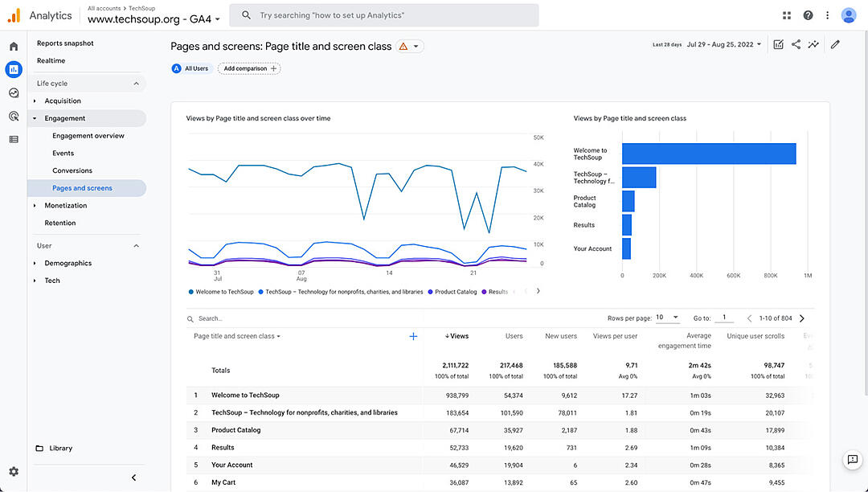The image size is (868, 492).
Task: Click the 'Share this report' icon
Action: click(795, 45)
